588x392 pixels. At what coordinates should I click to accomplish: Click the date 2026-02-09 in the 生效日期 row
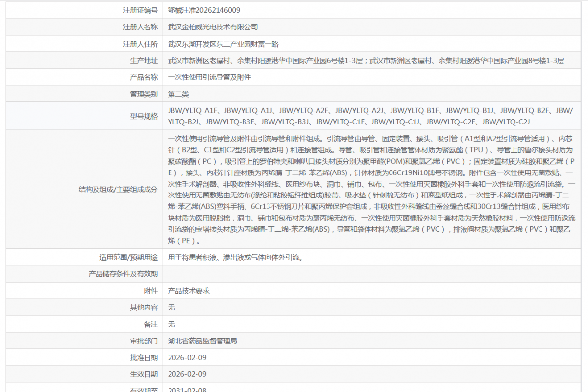[187, 374]
